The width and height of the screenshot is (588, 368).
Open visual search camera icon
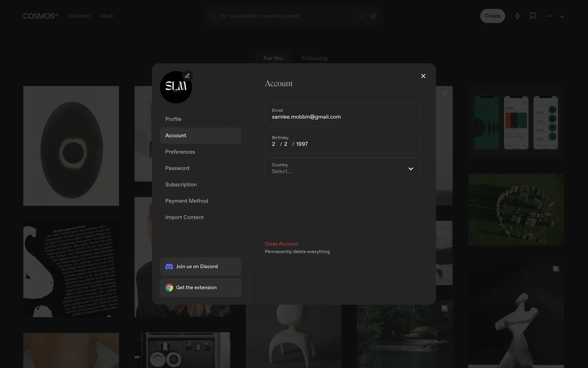[361, 16]
